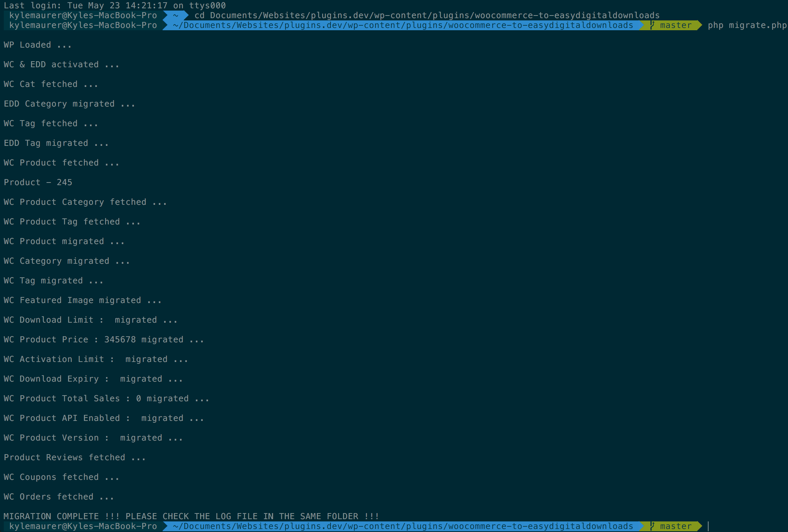
Task: Click the 'WC Category migrated ...' line
Action: 67,261
